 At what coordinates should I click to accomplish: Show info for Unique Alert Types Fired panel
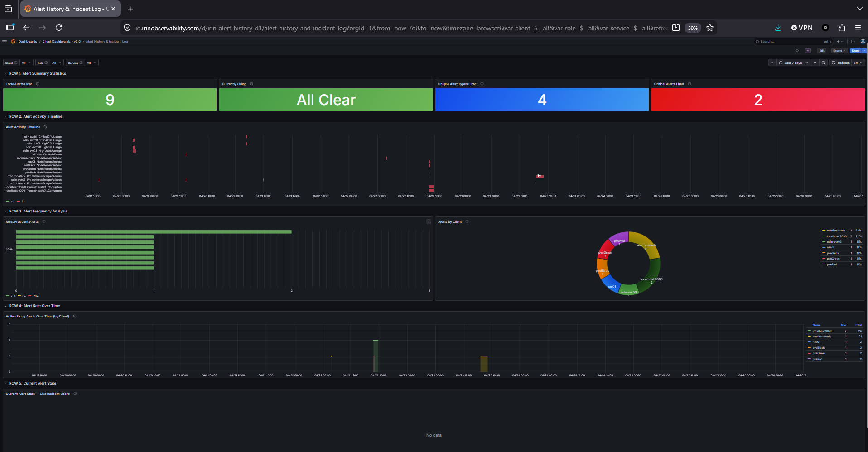tap(482, 84)
